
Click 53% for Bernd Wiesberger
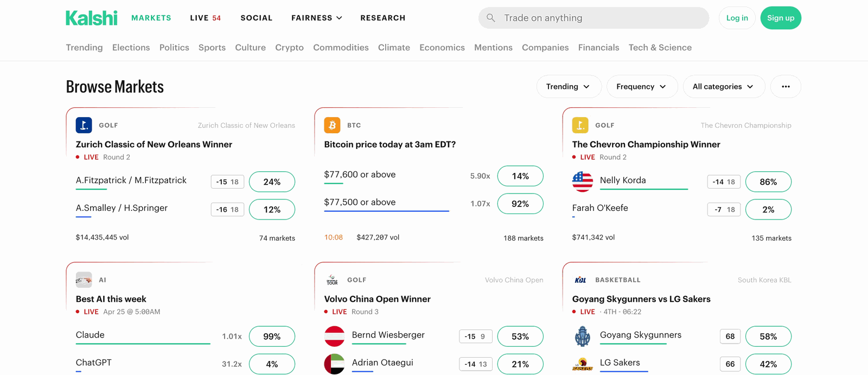coord(520,337)
